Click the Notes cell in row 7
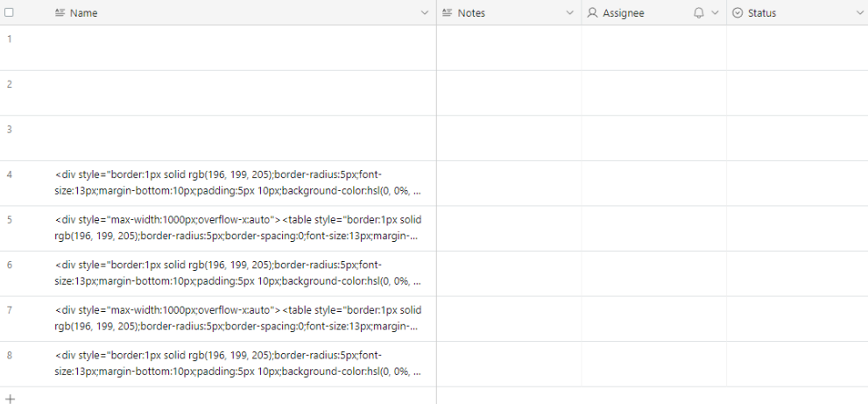This screenshot has height=404, width=868. 509,319
